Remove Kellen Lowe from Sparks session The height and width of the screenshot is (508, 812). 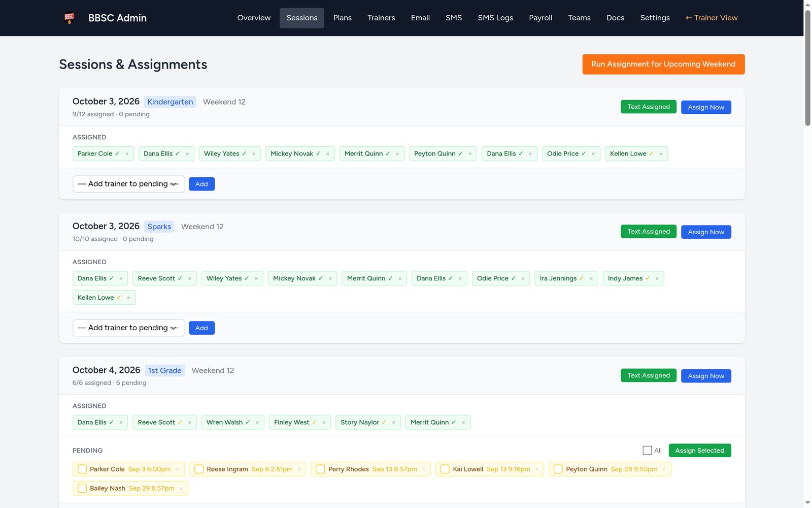128,298
